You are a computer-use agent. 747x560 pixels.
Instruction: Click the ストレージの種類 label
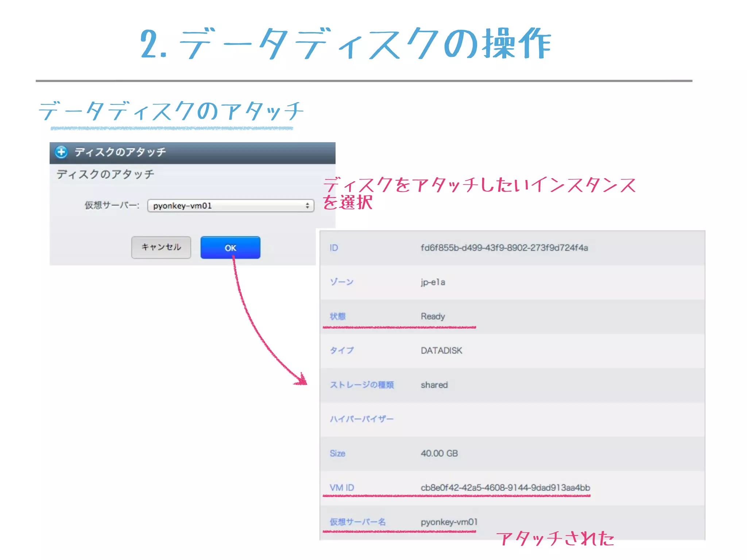click(x=361, y=385)
